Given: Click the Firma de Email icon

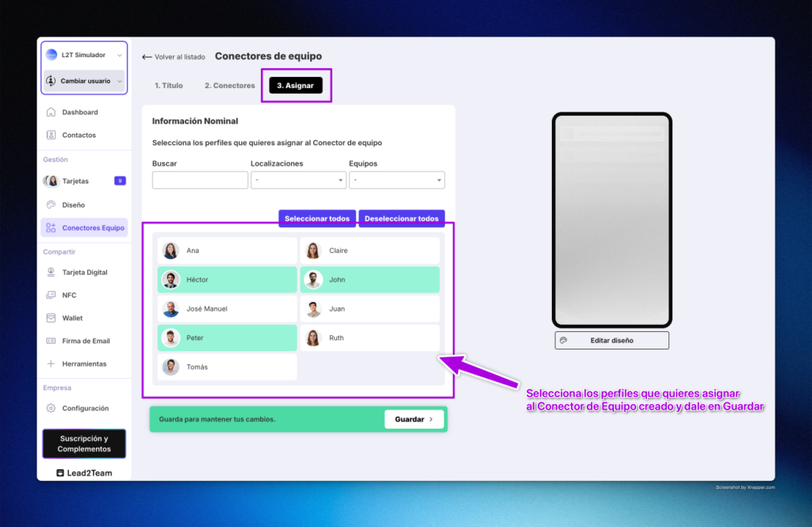Looking at the screenshot, I should coord(51,342).
